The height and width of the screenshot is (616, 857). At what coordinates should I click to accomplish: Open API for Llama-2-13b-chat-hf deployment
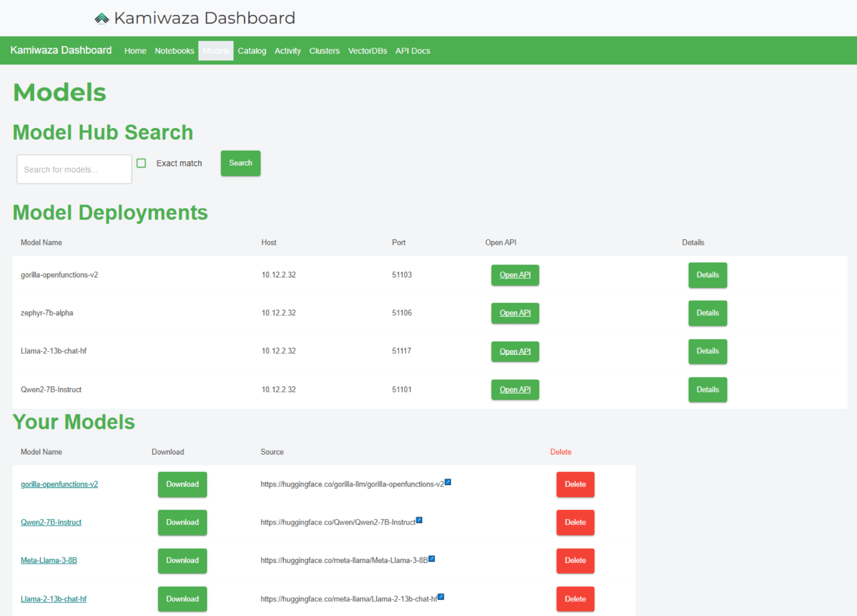[x=515, y=352]
